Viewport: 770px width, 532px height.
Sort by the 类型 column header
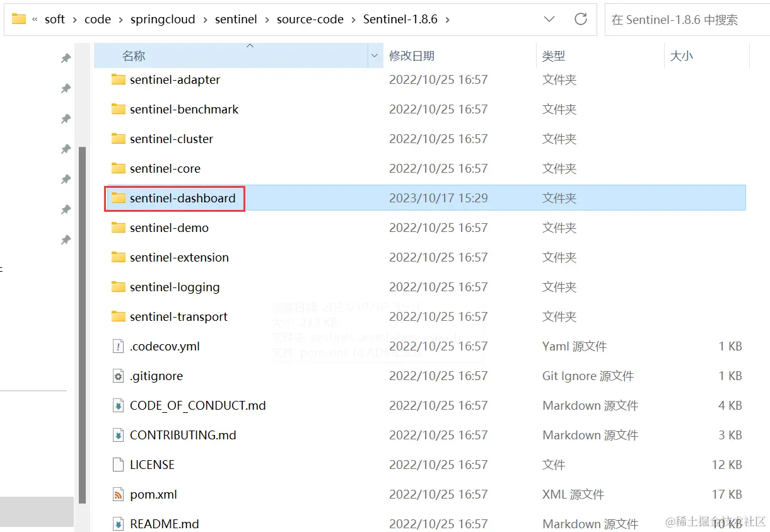point(554,56)
